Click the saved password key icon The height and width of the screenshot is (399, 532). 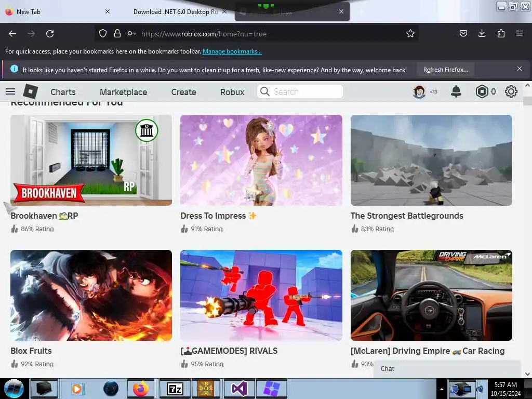pyautogui.click(x=132, y=33)
